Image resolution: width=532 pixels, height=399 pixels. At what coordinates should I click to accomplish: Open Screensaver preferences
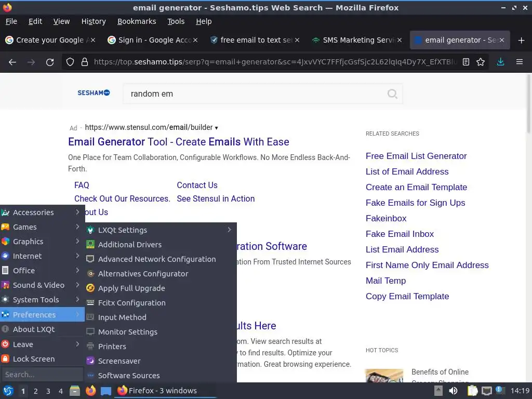click(161, 362)
